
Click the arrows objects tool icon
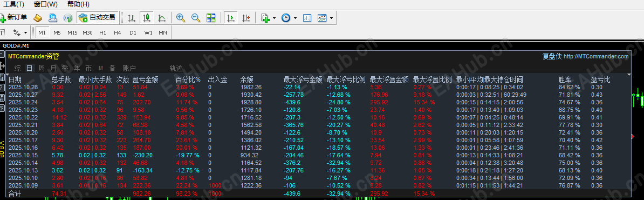pyautogui.click(x=17, y=32)
